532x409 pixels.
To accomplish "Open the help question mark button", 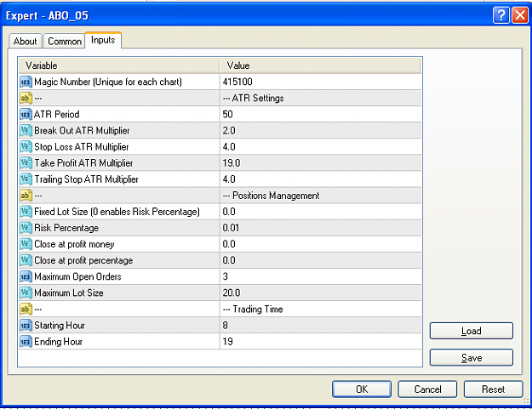I will tap(501, 15).
